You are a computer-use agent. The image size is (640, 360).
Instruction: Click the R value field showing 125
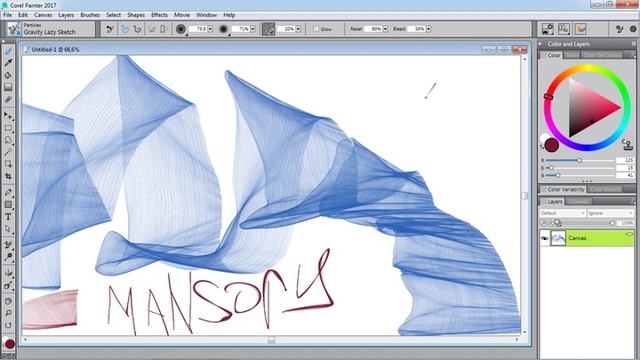pyautogui.click(x=625, y=160)
